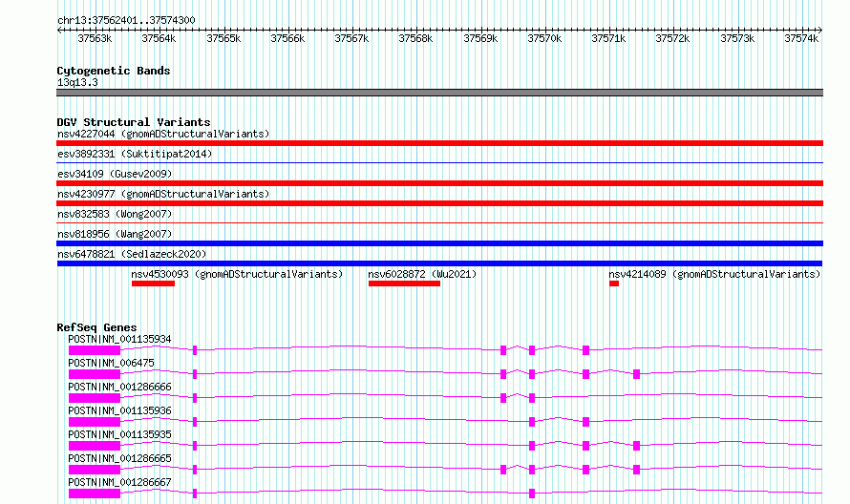Select the blue bar under nsv6478821
This screenshot has width=850, height=504.
click(x=439, y=263)
